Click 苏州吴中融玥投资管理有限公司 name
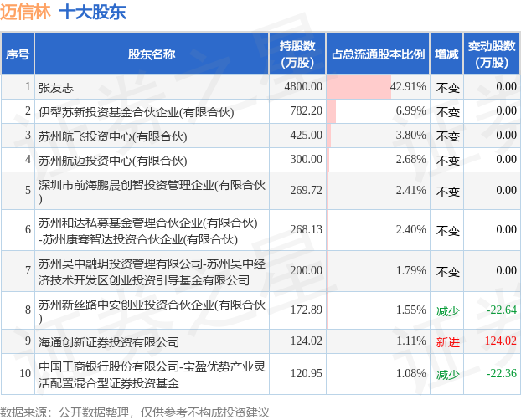 tap(152, 272)
